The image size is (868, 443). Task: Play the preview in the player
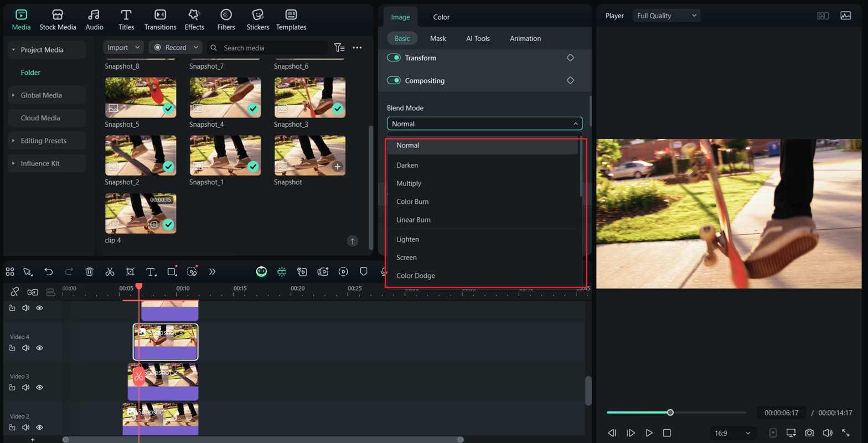(649, 433)
